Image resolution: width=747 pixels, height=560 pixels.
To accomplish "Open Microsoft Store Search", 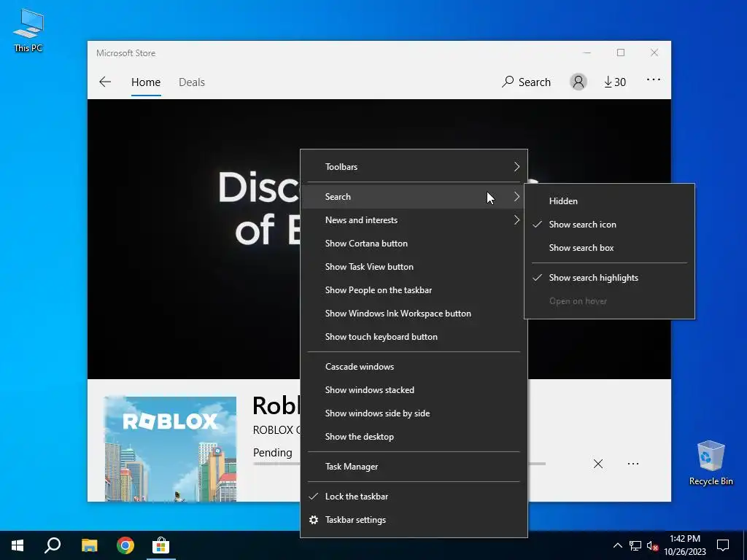I will (x=526, y=82).
